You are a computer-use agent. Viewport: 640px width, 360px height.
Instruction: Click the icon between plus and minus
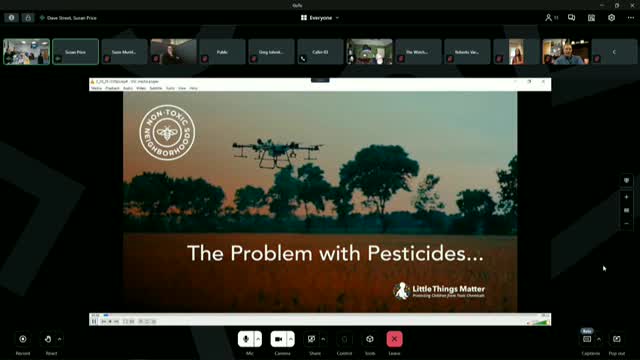pyautogui.click(x=627, y=211)
